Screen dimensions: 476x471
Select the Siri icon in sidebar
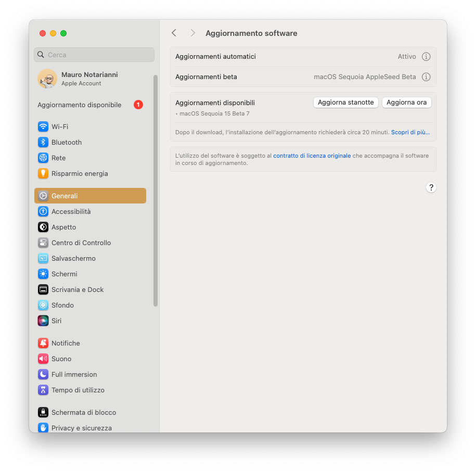[43, 321]
